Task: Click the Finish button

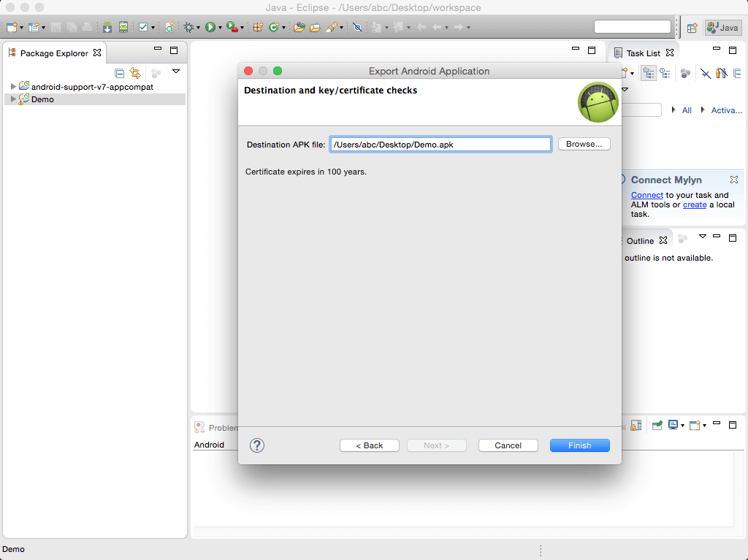Action: point(579,445)
